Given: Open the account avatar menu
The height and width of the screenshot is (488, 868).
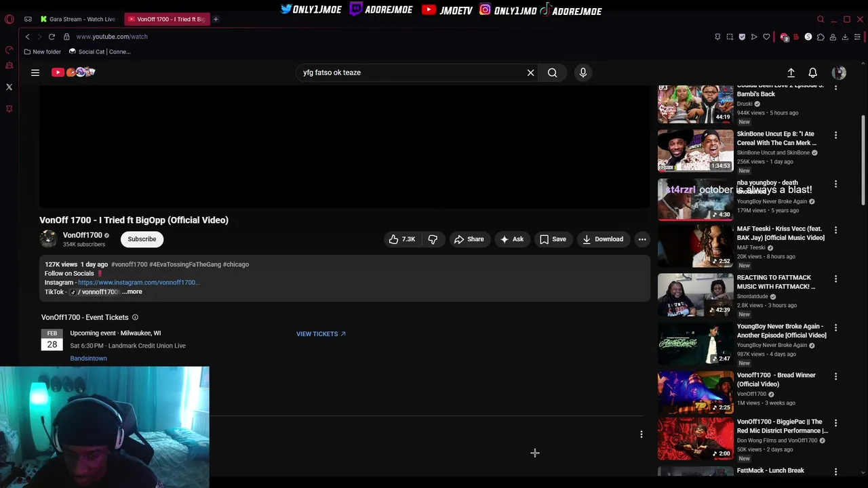Looking at the screenshot, I should (x=839, y=73).
